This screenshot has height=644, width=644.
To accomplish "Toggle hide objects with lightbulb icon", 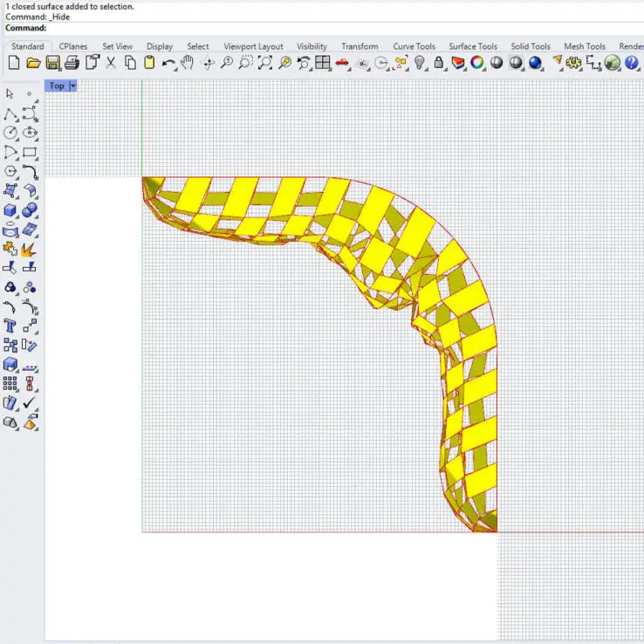I will pyautogui.click(x=420, y=63).
